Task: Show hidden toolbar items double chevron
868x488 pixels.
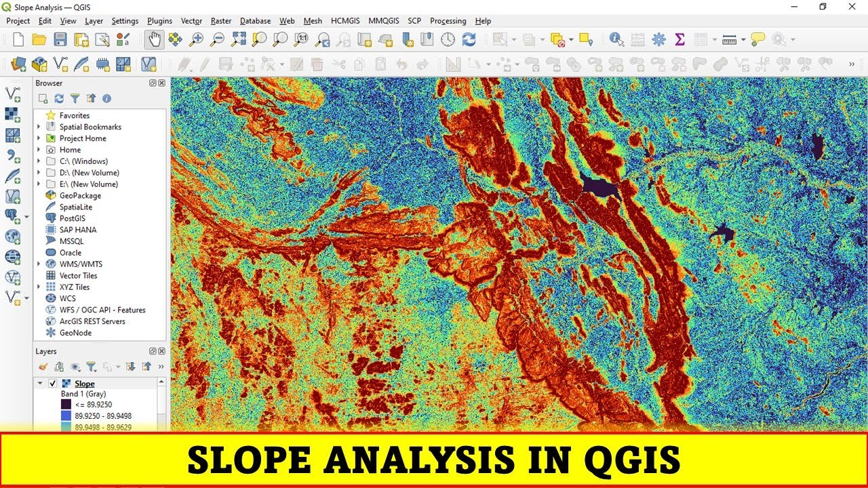Action: 852,64
